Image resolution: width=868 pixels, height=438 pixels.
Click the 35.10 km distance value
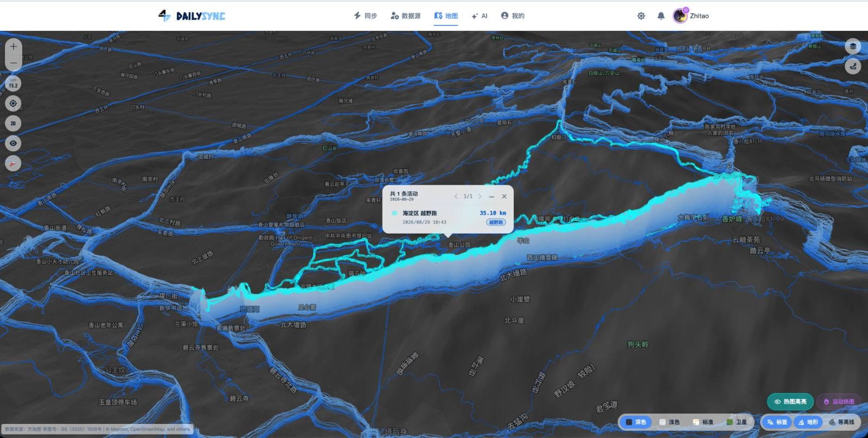(x=493, y=213)
